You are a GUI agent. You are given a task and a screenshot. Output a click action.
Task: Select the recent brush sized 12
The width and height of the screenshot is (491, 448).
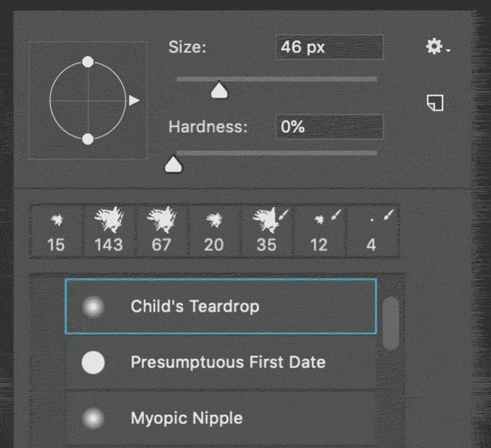[x=319, y=231]
